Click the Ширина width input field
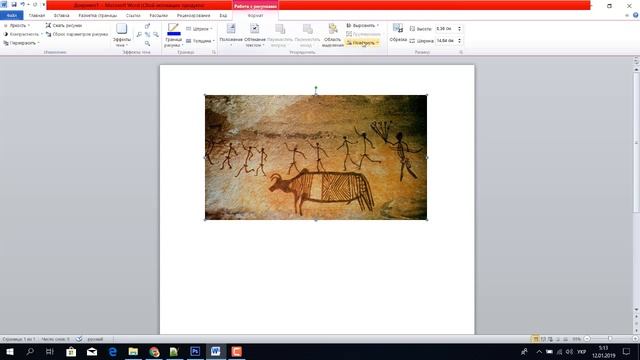This screenshot has width=640, height=360. [446, 41]
